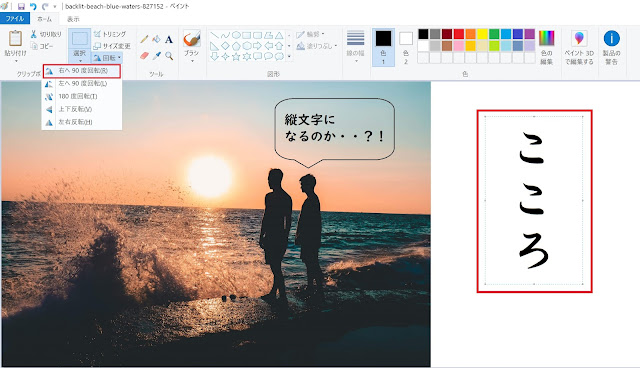Select the purple color swatch
Image resolution: width=640 pixels, height=368 pixels.
click(529, 34)
